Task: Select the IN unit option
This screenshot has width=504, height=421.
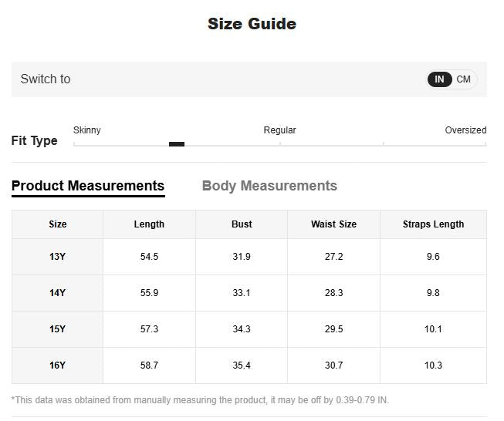Action: tap(439, 79)
